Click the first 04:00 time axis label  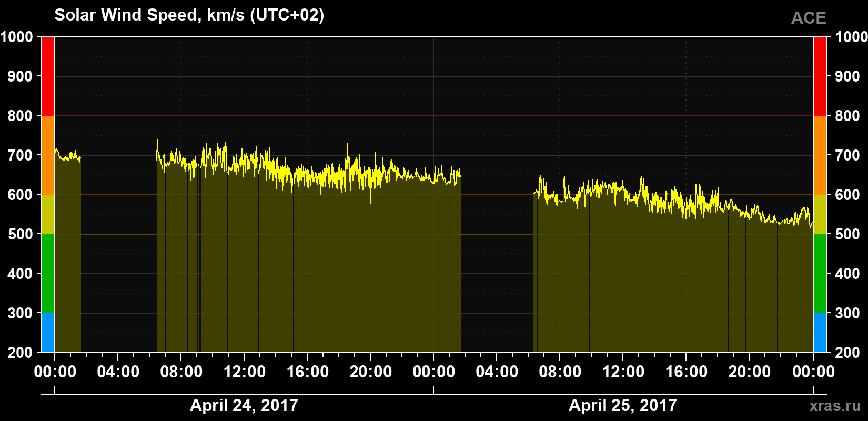[118, 372]
